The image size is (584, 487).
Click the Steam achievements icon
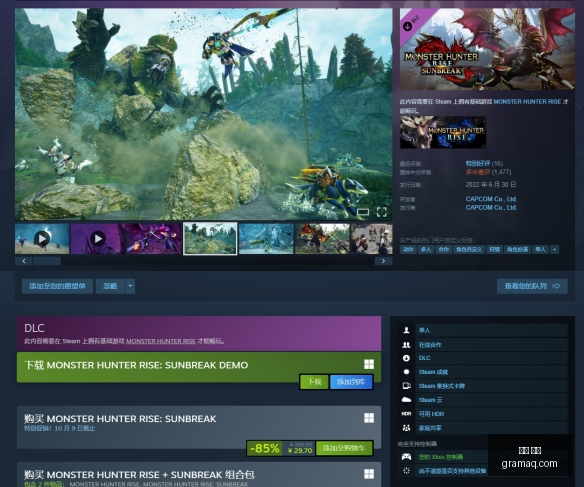406,372
